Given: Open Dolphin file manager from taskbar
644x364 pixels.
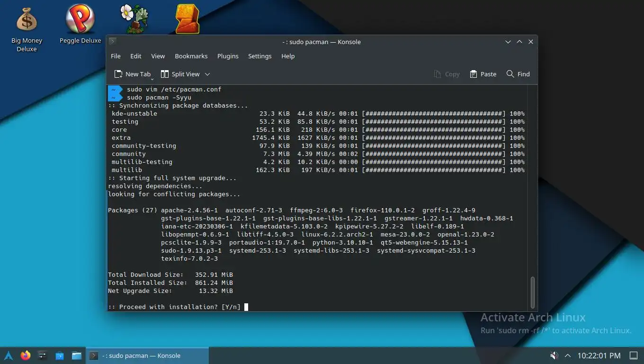Looking at the screenshot, I should click(77, 355).
